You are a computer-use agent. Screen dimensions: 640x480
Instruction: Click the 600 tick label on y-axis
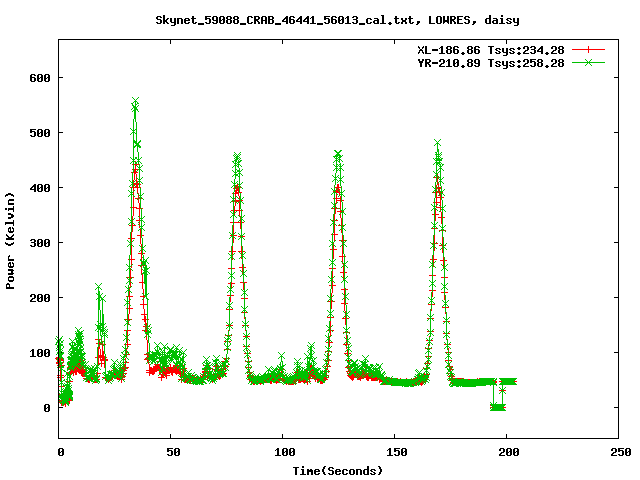(39, 78)
